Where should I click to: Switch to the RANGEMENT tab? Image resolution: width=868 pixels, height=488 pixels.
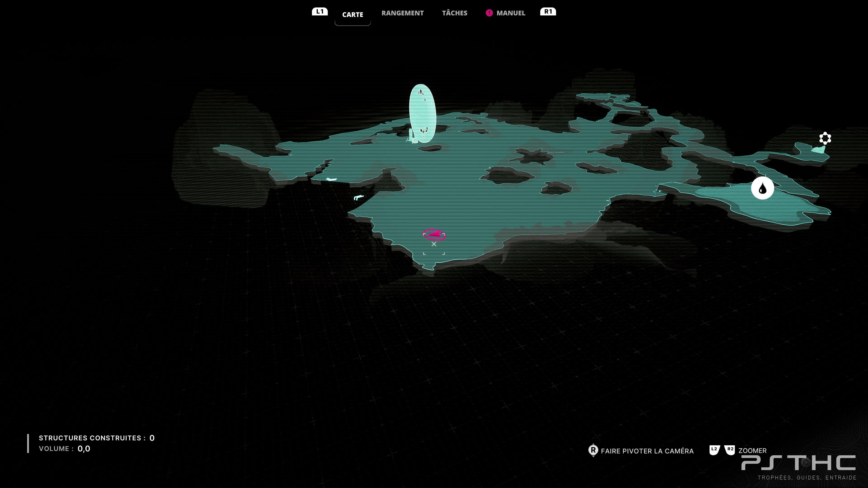[x=402, y=13]
